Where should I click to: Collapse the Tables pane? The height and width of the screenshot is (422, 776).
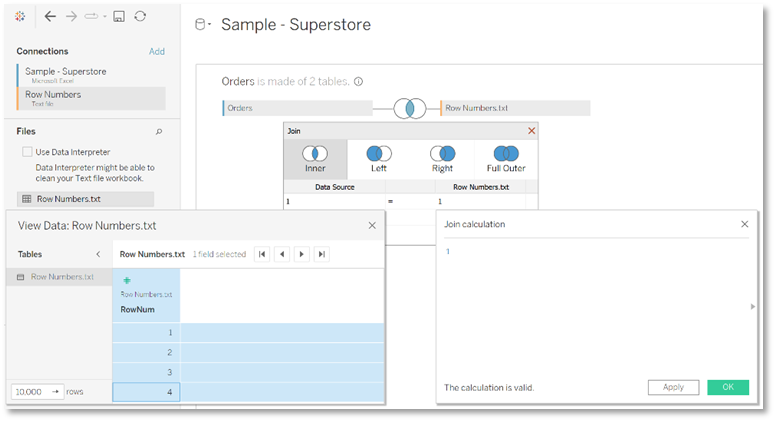point(98,255)
